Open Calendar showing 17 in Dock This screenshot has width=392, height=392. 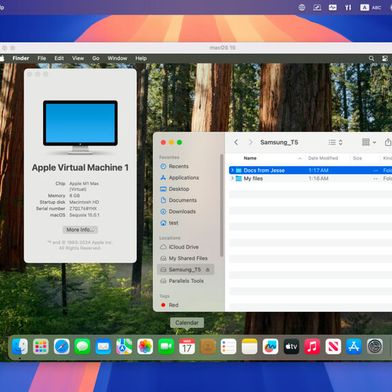(187, 347)
